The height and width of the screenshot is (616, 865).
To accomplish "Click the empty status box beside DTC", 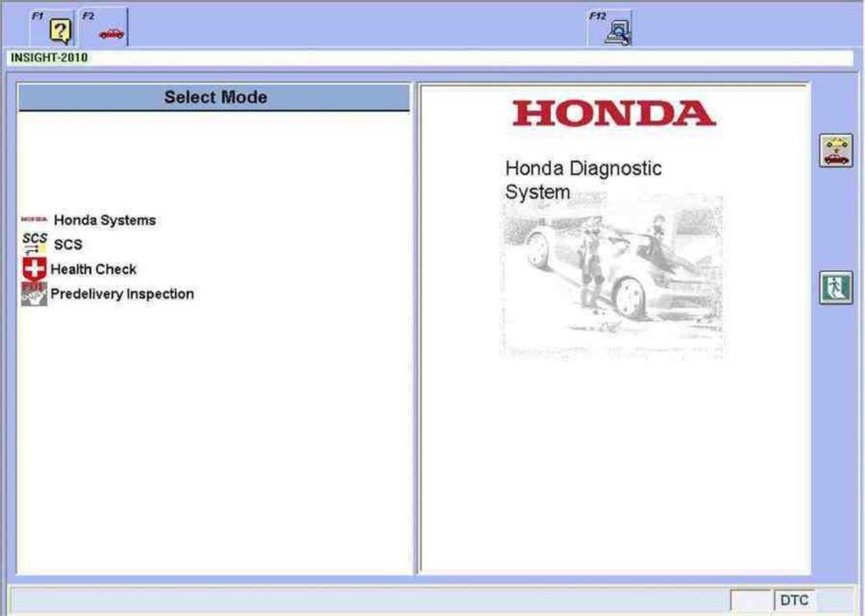I will (x=751, y=600).
